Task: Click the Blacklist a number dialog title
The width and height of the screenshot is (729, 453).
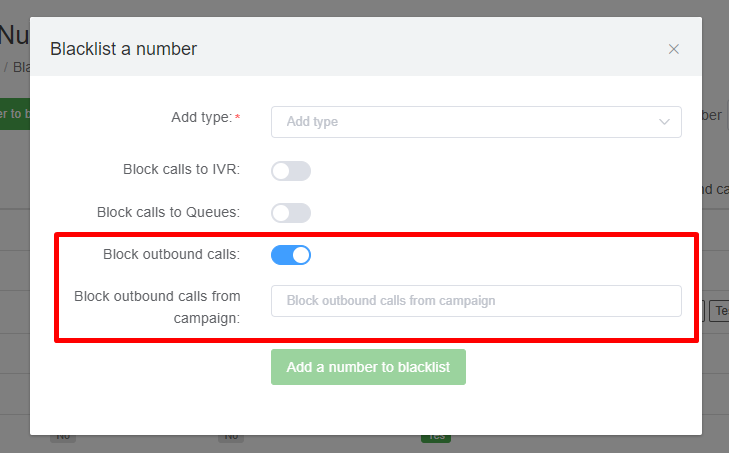Action: 124,48
